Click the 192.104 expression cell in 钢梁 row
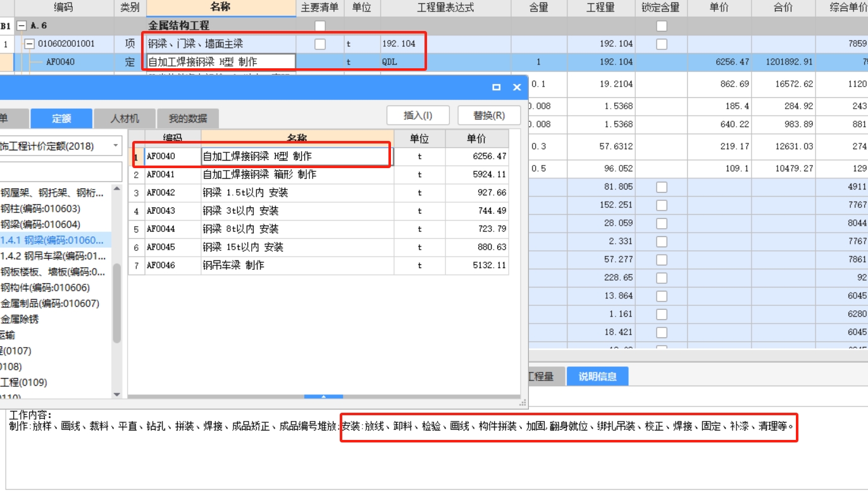868x493 pixels. coord(445,44)
